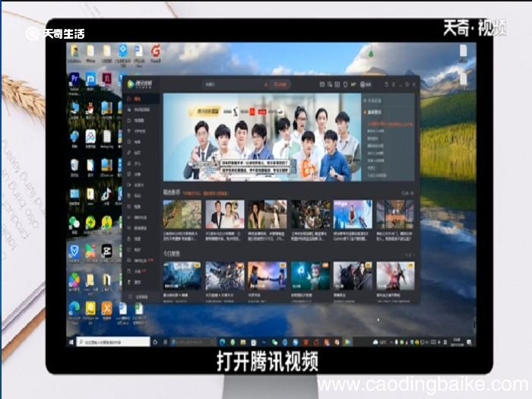Open last 今日重推 thumbnail with pink warrior
The image size is (532, 399).
point(395,275)
